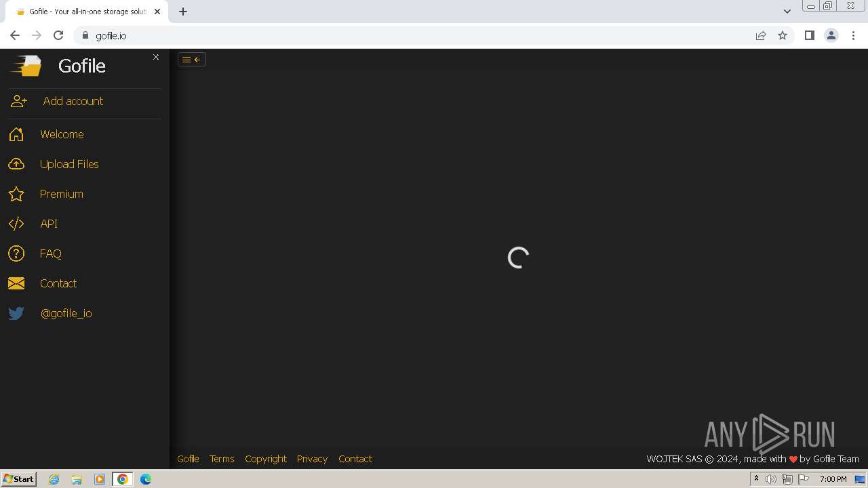Open the Windows Start button
The height and width of the screenshot is (488, 868).
click(x=19, y=479)
